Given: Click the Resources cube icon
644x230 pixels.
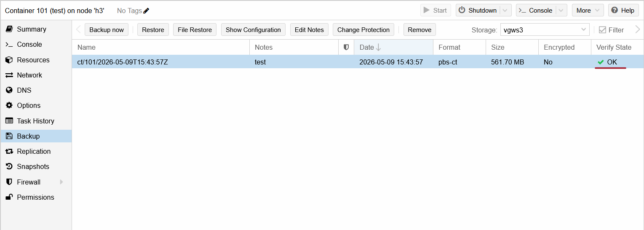Looking at the screenshot, I should pos(9,60).
